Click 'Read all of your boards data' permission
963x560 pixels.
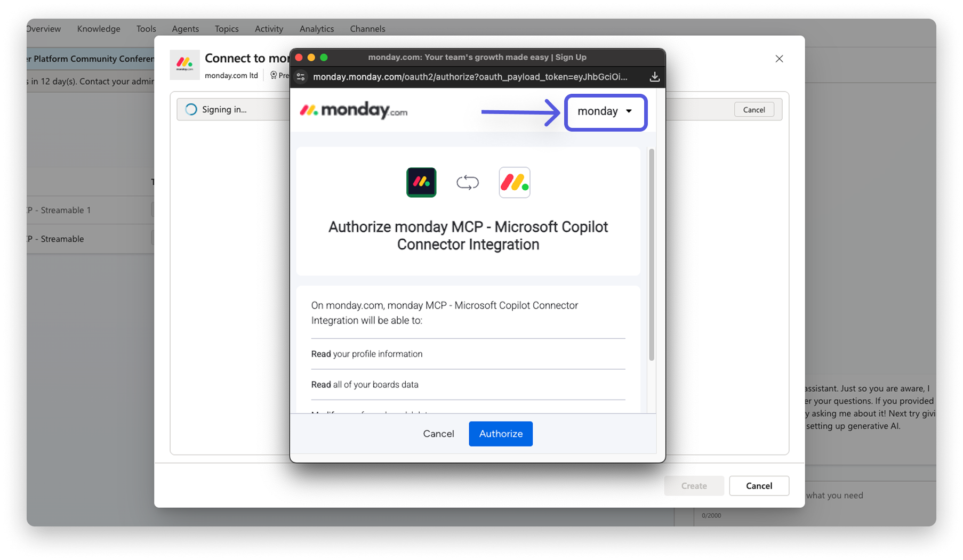coord(365,385)
